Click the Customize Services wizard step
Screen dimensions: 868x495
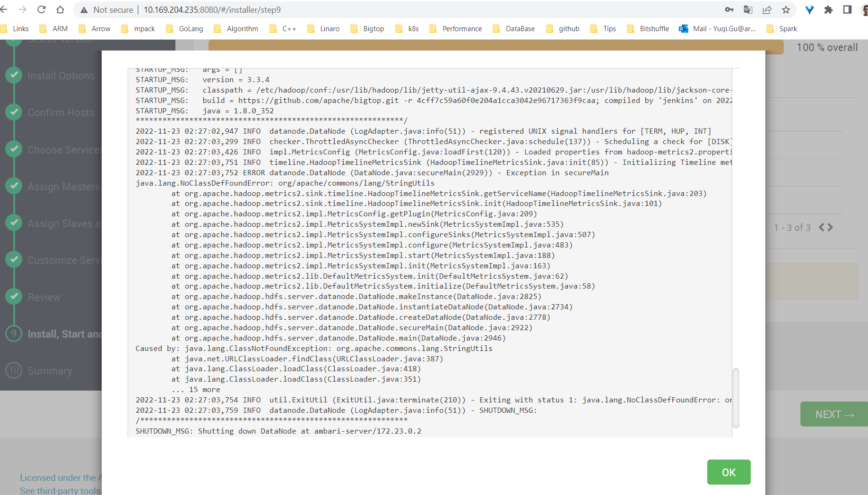[64, 260]
